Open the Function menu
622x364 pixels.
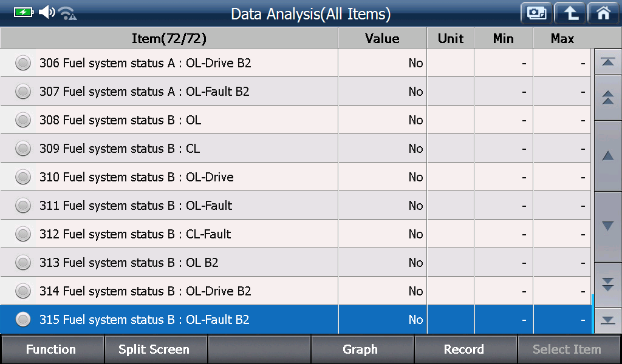[52, 349]
